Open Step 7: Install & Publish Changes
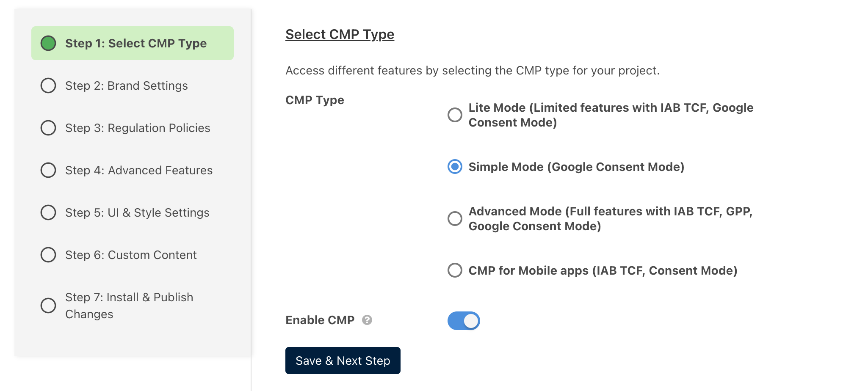868x391 pixels. (129, 305)
